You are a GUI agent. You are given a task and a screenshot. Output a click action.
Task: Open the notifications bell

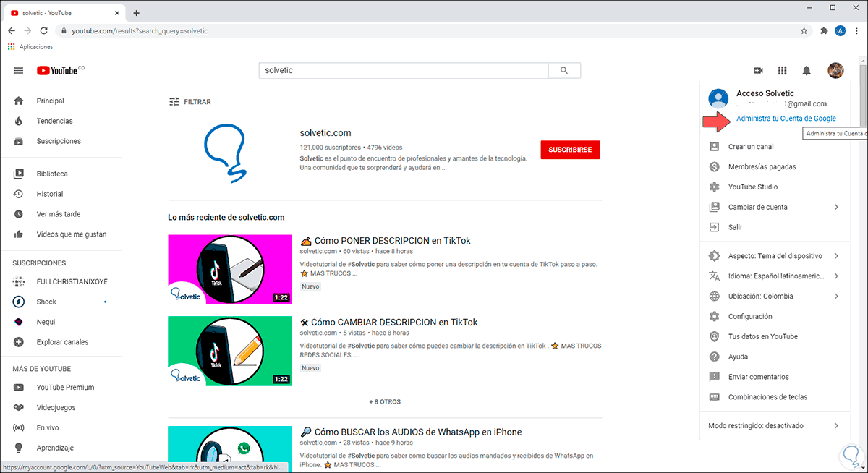coord(807,70)
